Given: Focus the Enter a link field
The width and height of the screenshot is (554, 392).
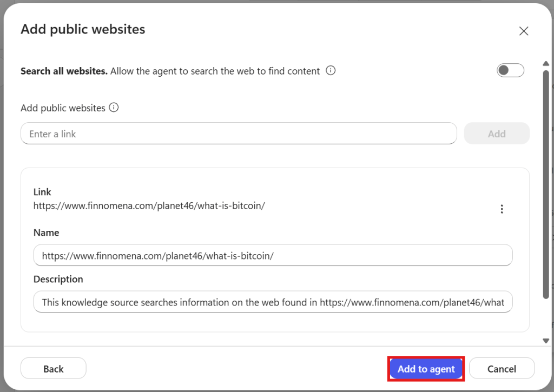Looking at the screenshot, I should 239,134.
